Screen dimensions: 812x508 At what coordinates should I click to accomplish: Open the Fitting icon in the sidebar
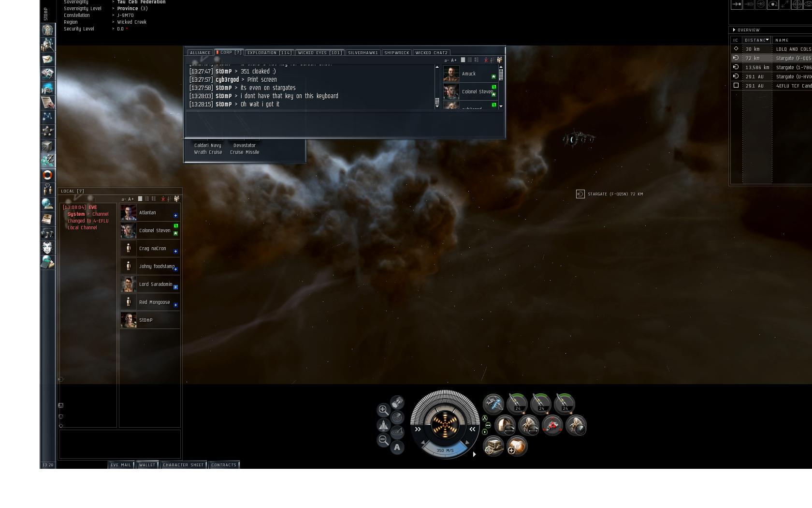coord(47,74)
